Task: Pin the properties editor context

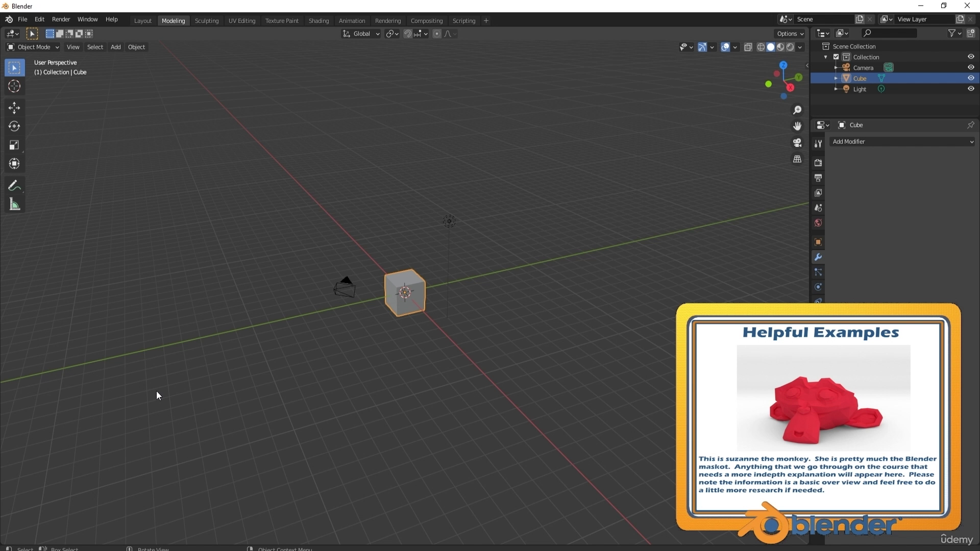Action: pyautogui.click(x=970, y=125)
